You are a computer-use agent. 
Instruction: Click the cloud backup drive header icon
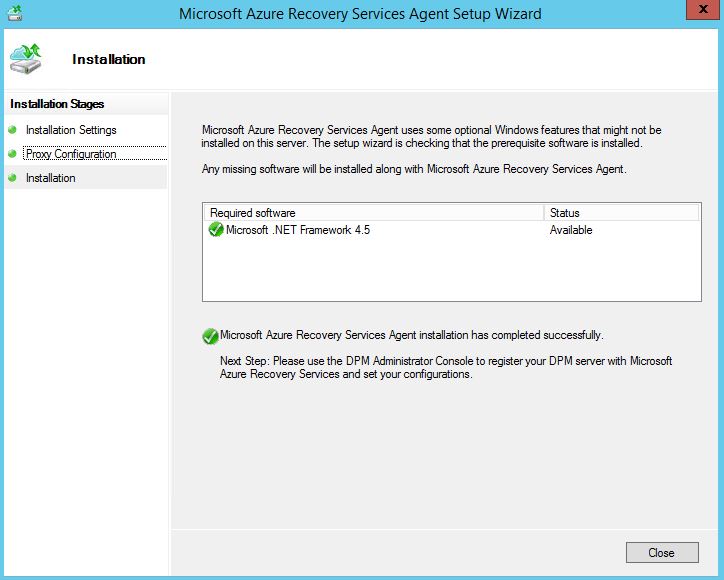click(26, 59)
